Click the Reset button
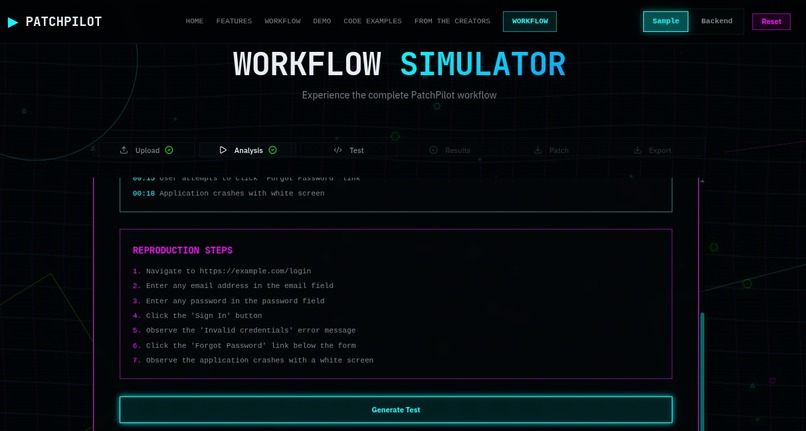Viewport: 806px width, 431px height. [771, 22]
